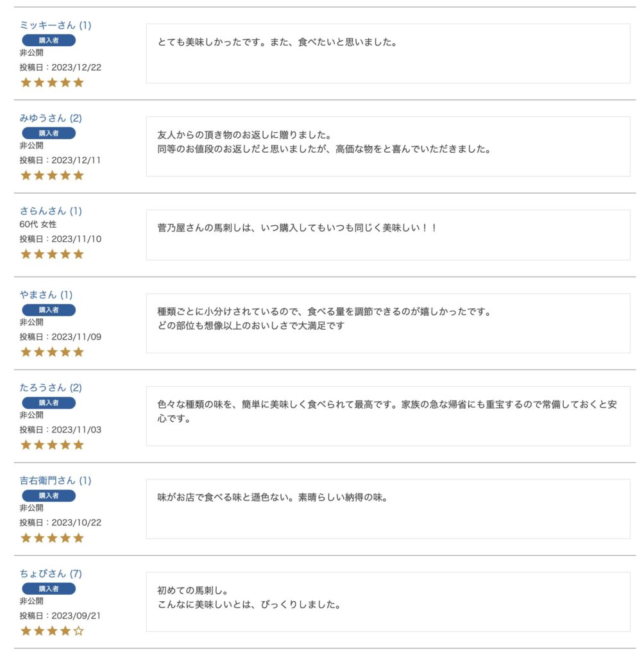Open やまさん reviewer profile link

46,295
